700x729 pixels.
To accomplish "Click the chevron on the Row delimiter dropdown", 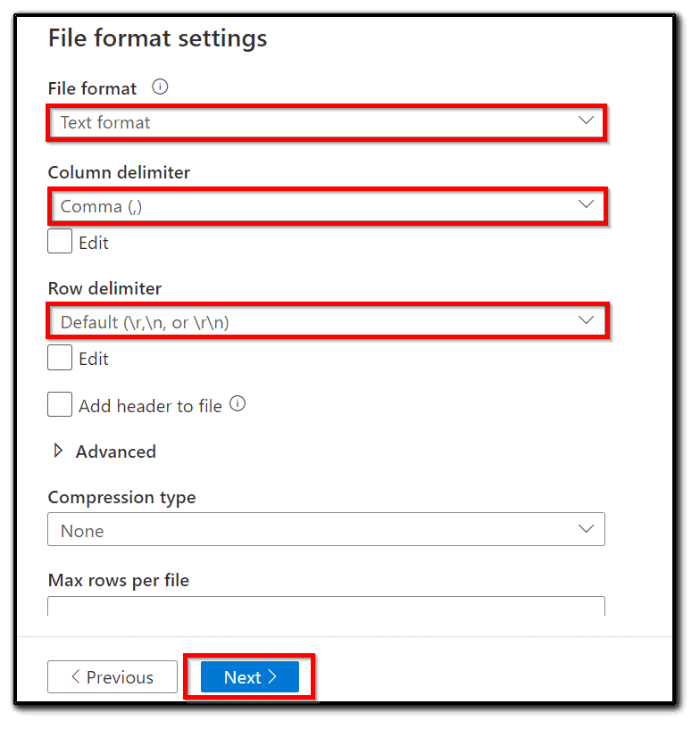I will pos(587,321).
